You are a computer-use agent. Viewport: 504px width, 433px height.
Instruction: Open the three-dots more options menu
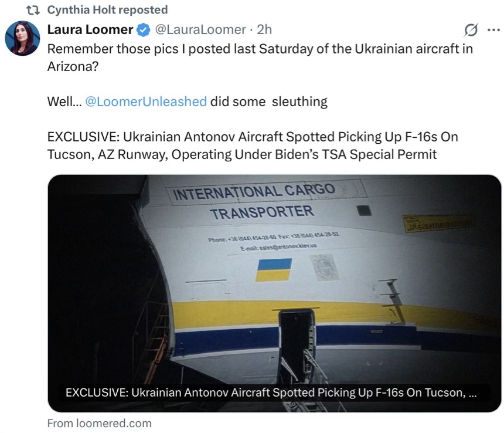493,30
